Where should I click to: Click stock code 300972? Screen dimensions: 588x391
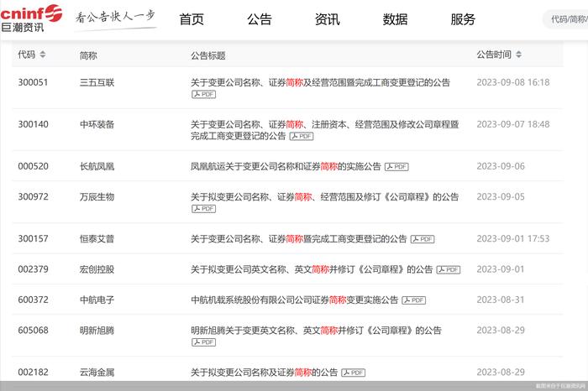click(33, 196)
